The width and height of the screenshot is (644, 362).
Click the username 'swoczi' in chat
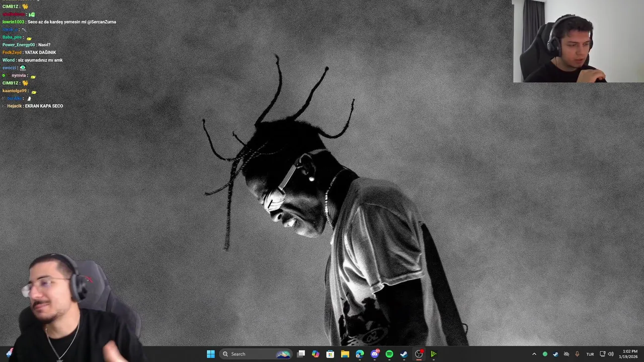pos(9,68)
